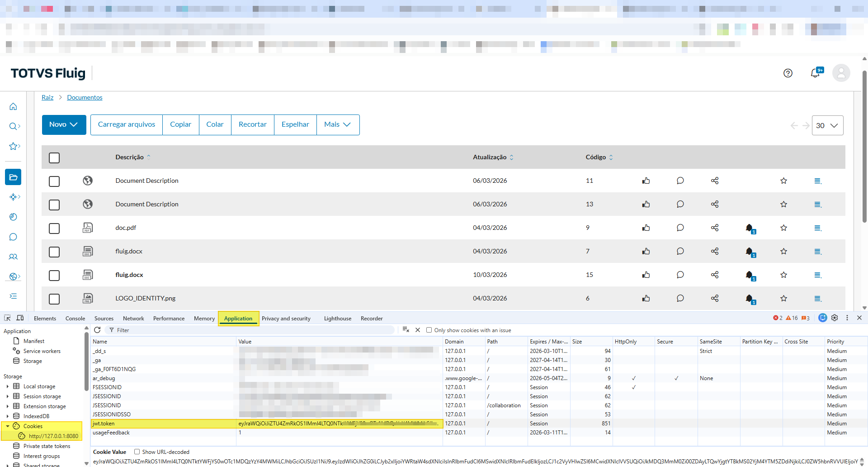Viewport: 868px width, 467px height.
Task: Expand Local storage tree node
Action: click(x=7, y=386)
